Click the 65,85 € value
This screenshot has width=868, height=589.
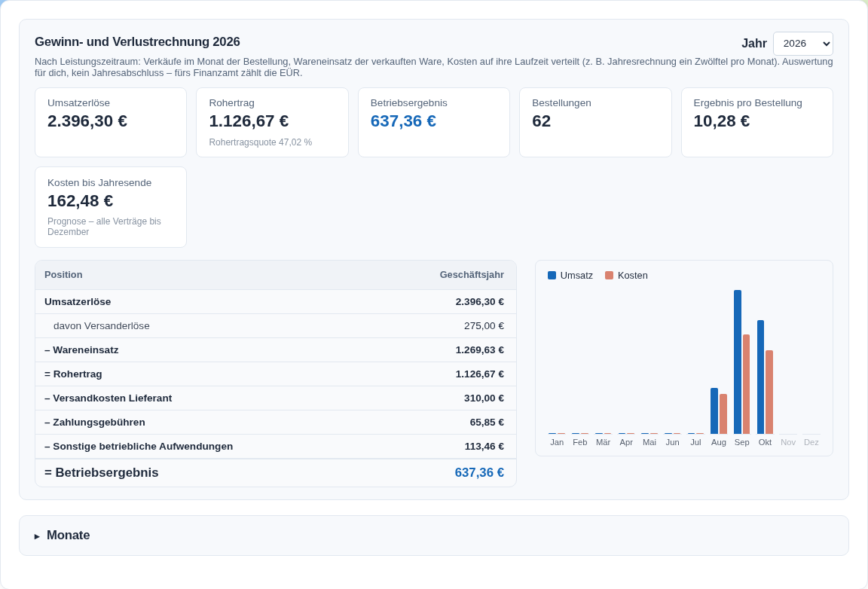click(487, 423)
